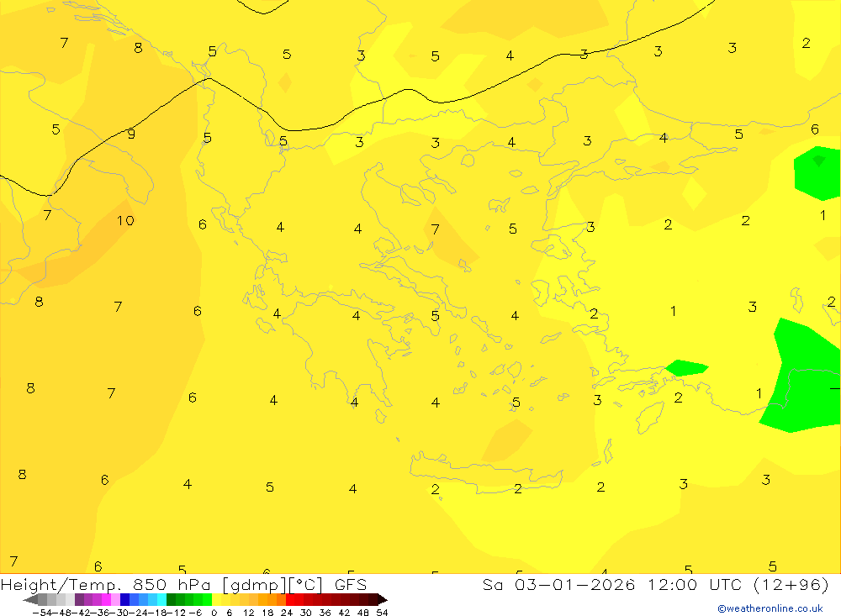Click the 36 label under the legend
The image size is (841, 616).
325,613
